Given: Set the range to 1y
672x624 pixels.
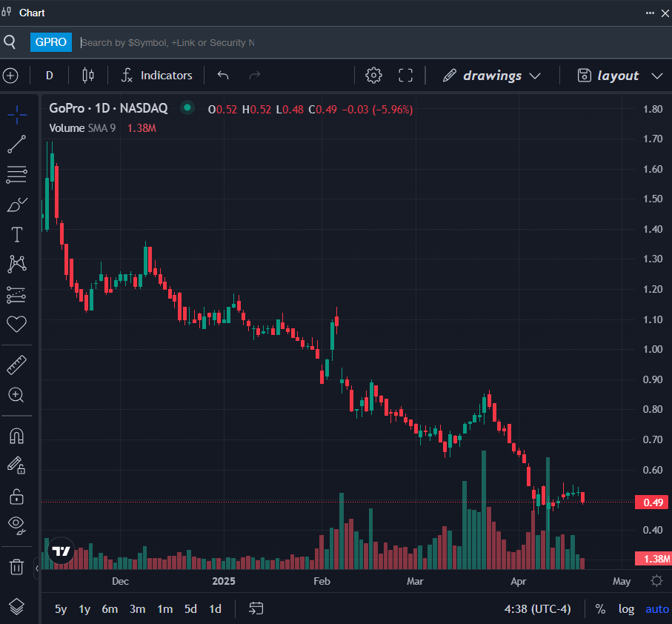Looking at the screenshot, I should click(x=85, y=609).
